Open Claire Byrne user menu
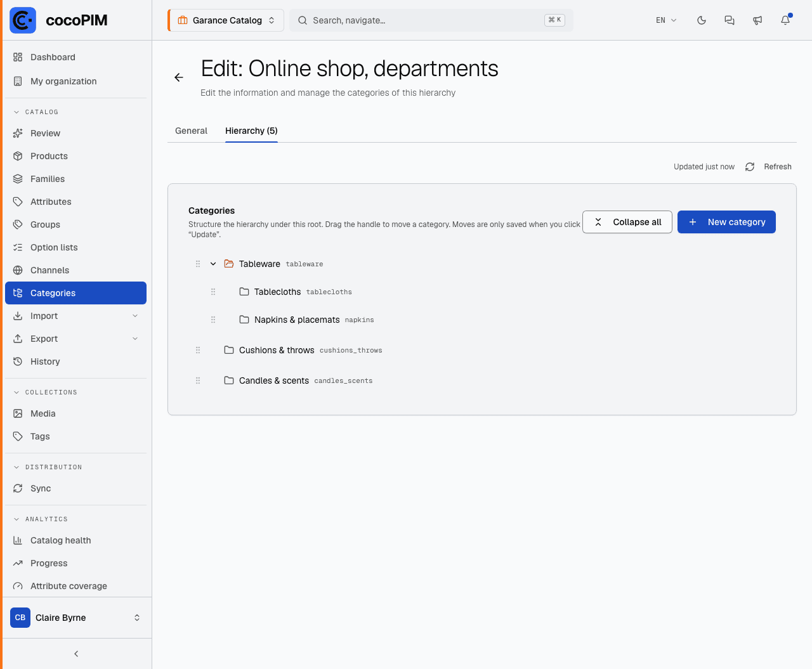This screenshot has width=812, height=669. click(75, 618)
